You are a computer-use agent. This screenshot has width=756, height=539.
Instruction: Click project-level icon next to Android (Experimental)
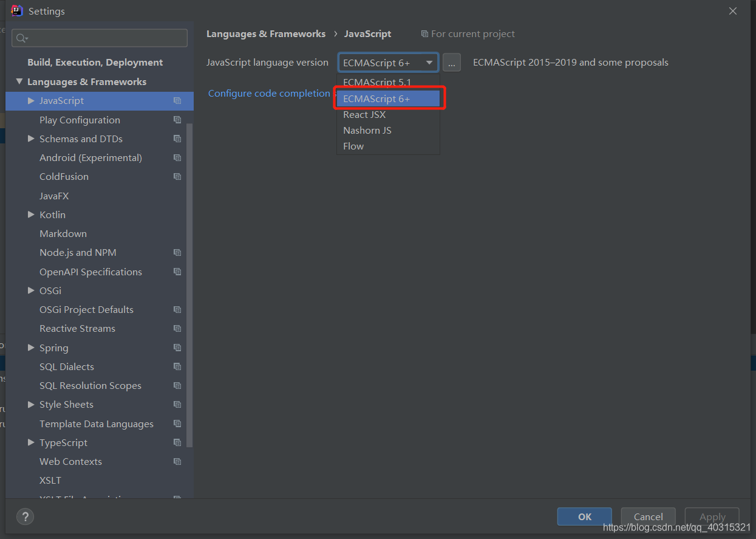177,157
